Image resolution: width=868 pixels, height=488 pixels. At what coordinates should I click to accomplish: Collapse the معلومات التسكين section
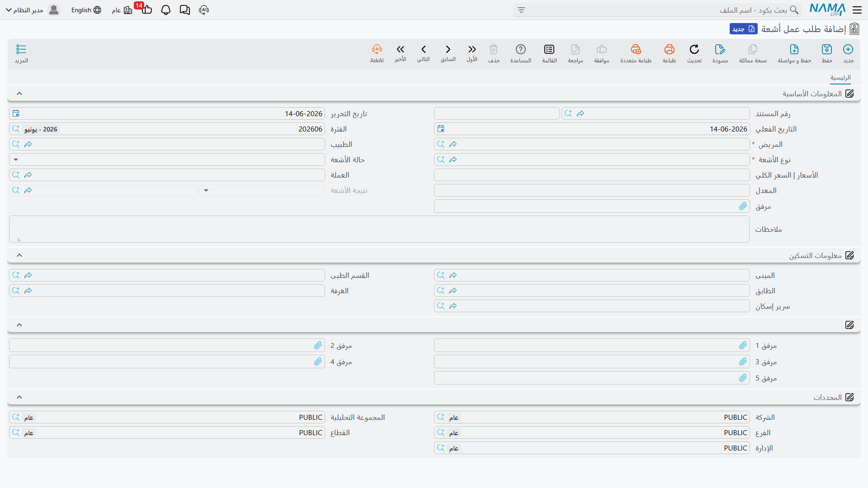coord(19,255)
